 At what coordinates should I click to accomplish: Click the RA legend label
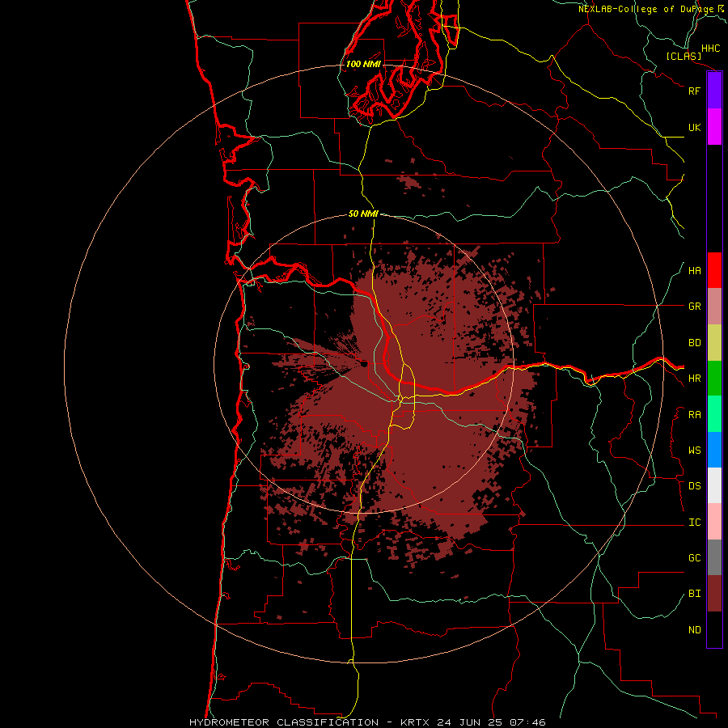click(694, 415)
